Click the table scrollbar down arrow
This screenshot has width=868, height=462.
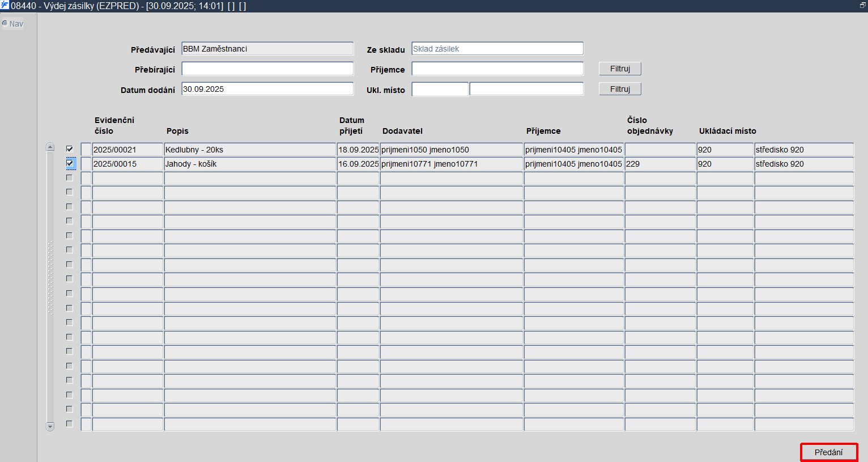tap(50, 426)
